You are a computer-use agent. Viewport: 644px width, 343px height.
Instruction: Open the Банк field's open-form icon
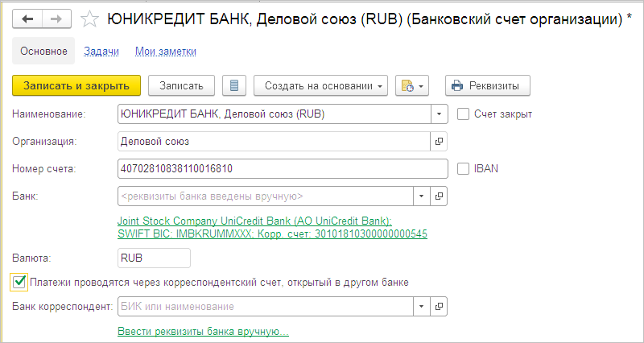coord(440,196)
